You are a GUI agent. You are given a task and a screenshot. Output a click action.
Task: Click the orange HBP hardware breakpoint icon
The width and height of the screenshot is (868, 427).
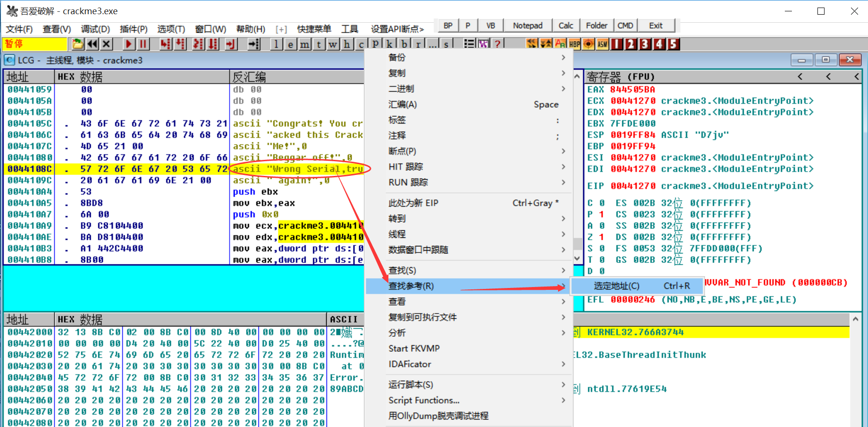pyautogui.click(x=575, y=44)
